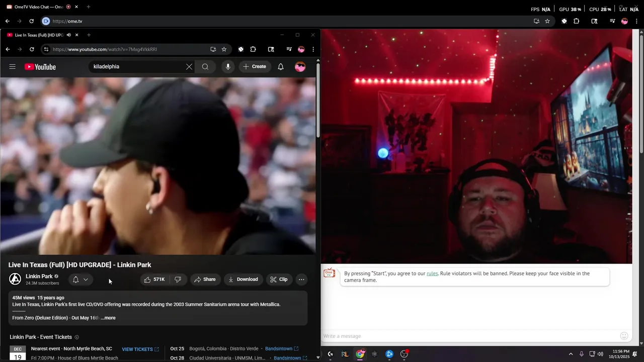Open Bandsintown link for Ciudad Universitaria event

[x=290, y=358]
